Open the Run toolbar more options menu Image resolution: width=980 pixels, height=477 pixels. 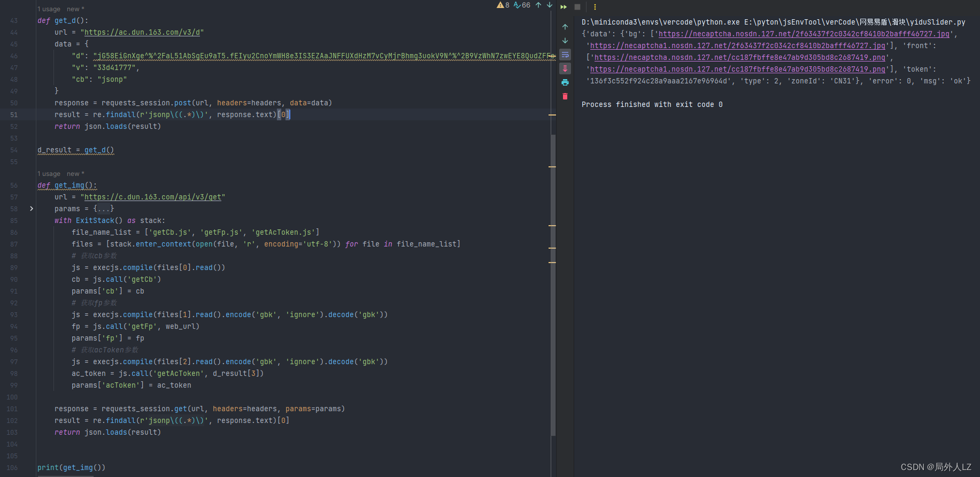[595, 7]
